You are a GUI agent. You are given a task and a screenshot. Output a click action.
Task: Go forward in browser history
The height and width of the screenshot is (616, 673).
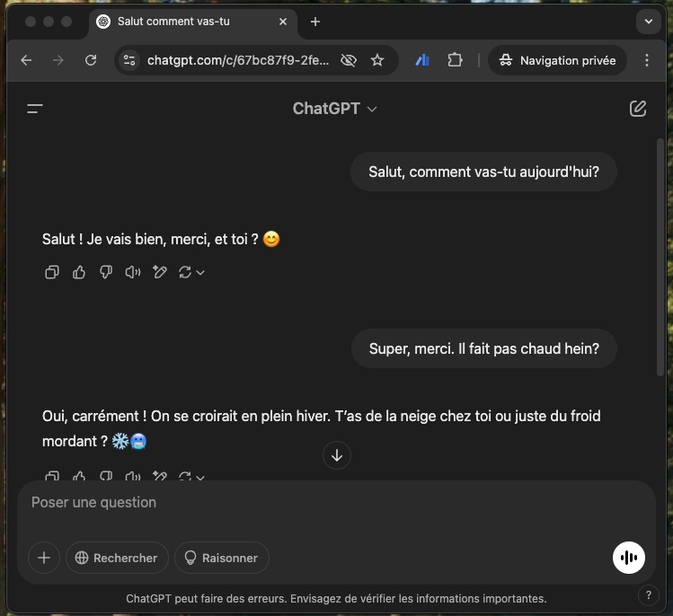(58, 60)
